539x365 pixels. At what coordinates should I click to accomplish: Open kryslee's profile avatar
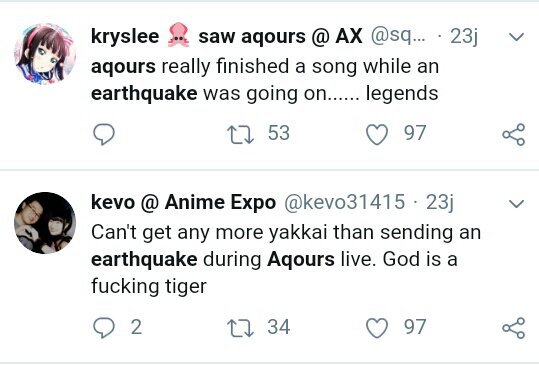pyautogui.click(x=45, y=54)
